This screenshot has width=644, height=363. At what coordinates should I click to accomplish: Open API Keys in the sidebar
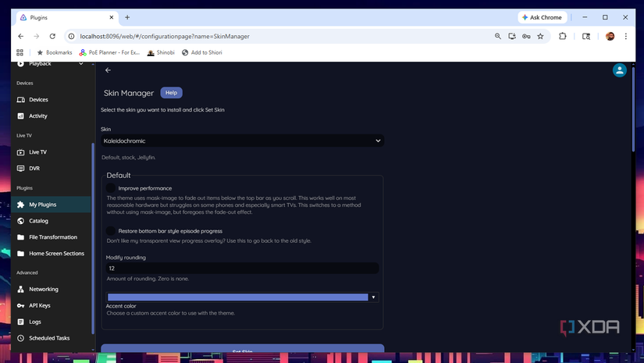(x=51, y=305)
